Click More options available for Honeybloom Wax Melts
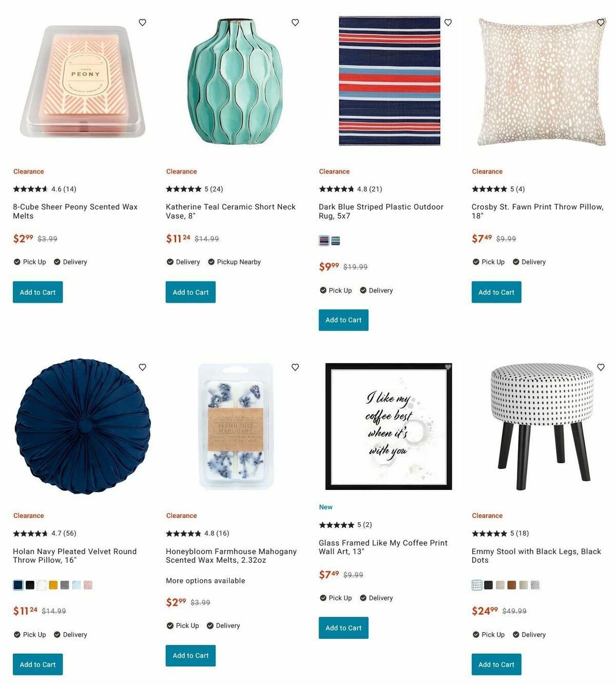This screenshot has height=685, width=616. [x=205, y=581]
